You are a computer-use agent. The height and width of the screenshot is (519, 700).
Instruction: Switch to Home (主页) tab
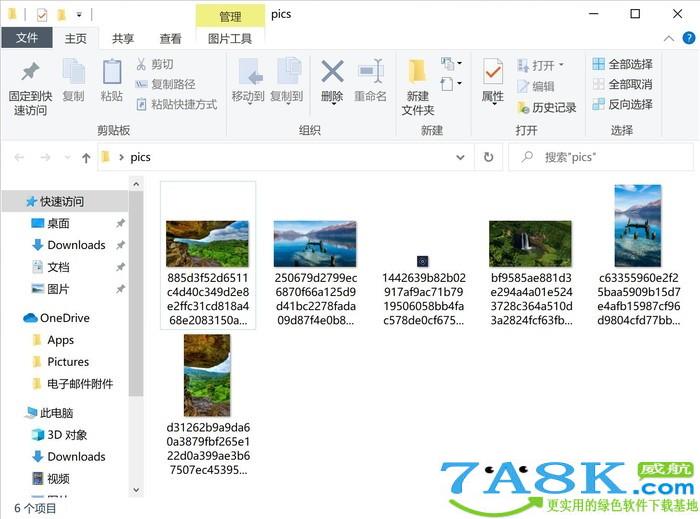(75, 38)
